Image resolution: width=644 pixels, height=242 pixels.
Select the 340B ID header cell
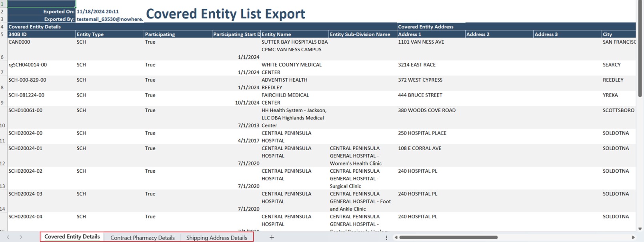pos(41,34)
